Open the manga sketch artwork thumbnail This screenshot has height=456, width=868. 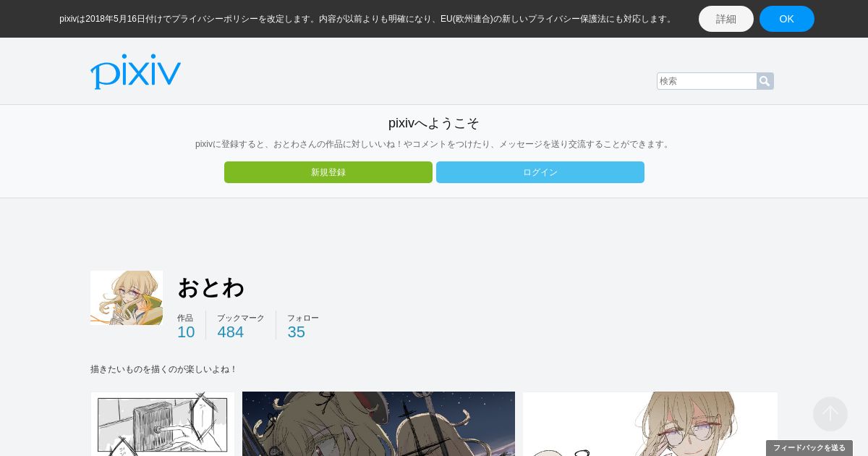click(163, 424)
